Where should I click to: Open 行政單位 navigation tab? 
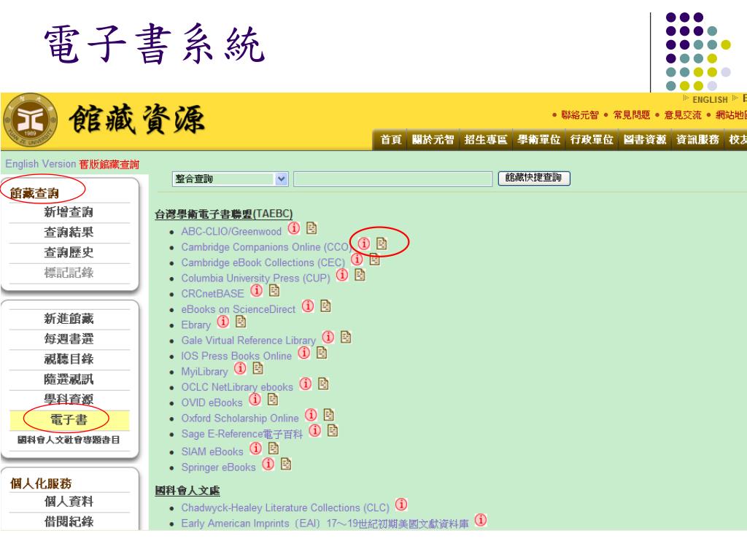click(x=592, y=140)
